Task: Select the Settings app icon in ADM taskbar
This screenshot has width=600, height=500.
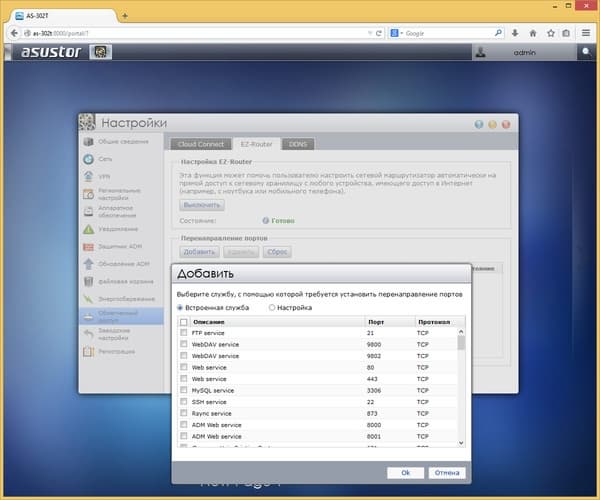Action: (x=100, y=52)
